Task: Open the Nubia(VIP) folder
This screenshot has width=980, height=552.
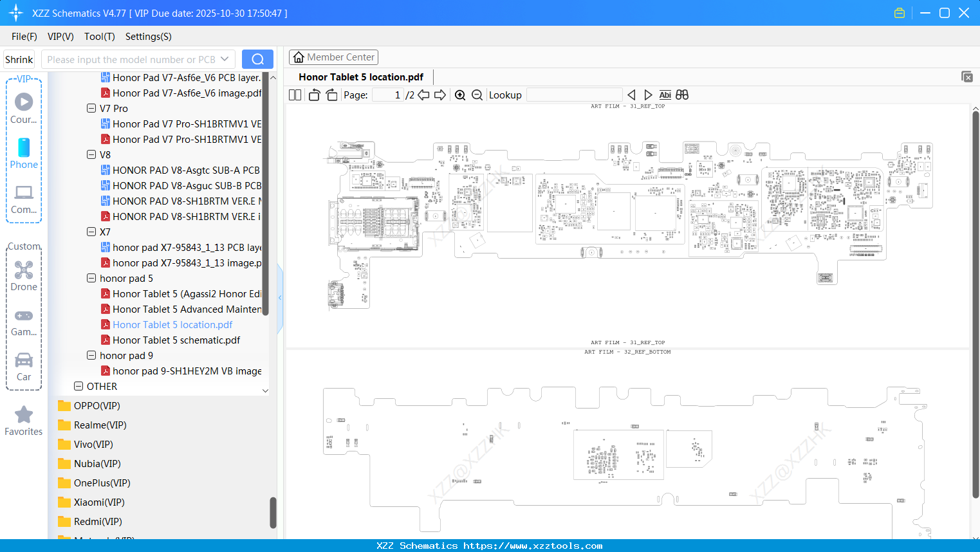Action: [x=89, y=463]
